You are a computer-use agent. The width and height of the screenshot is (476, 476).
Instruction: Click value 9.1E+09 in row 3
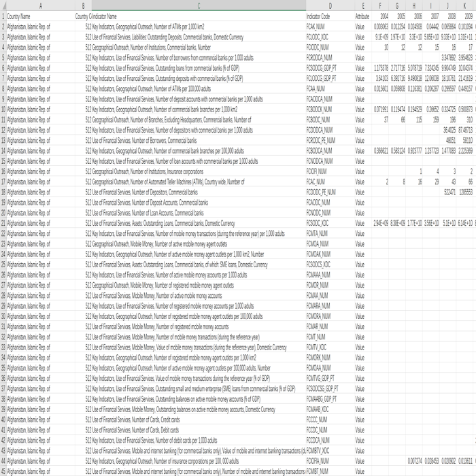(379, 37)
